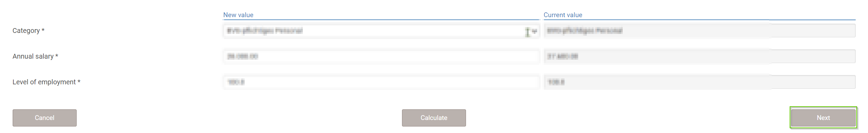Click the Level of employment field label
868x133 pixels.
coord(44,82)
